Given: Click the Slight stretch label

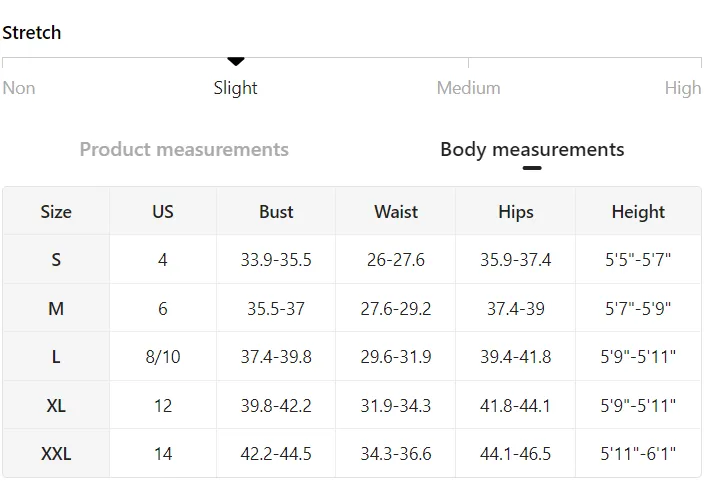Looking at the screenshot, I should point(235,88).
